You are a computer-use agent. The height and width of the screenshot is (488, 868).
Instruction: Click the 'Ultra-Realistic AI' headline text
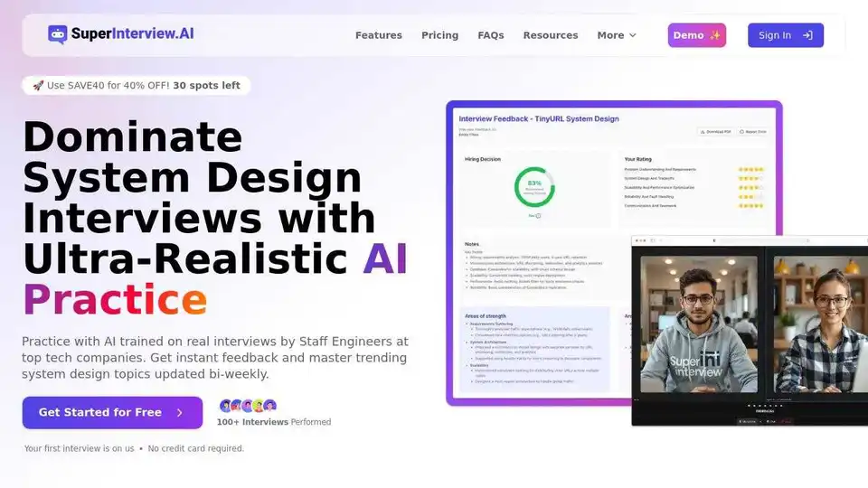215,258
